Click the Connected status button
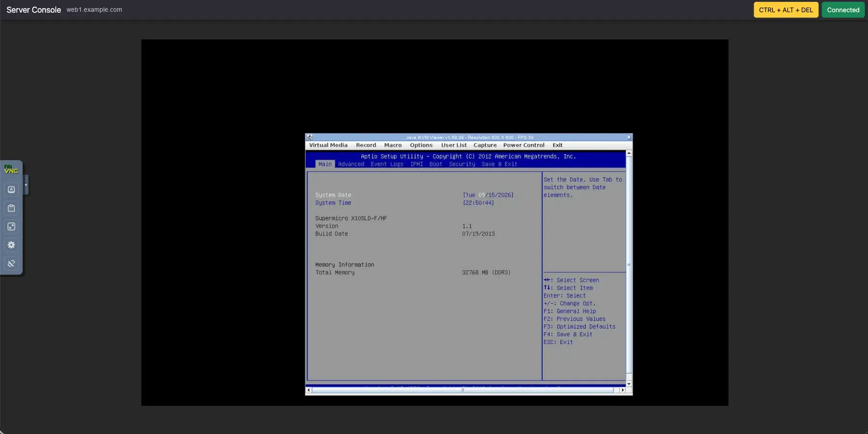868x434 pixels. (x=843, y=10)
